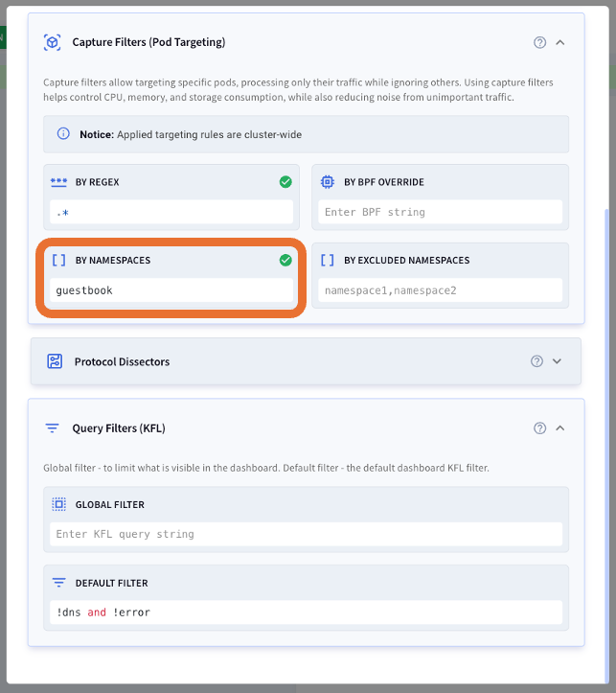Click the info icon beside Notice
Viewport: 616px width, 693px height.
click(x=63, y=134)
